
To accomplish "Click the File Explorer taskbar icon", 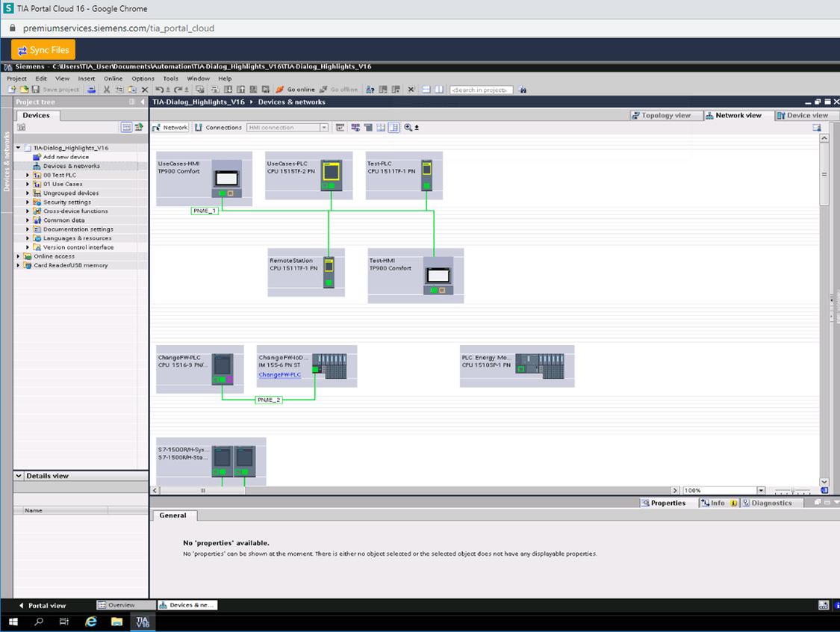I will [x=116, y=622].
